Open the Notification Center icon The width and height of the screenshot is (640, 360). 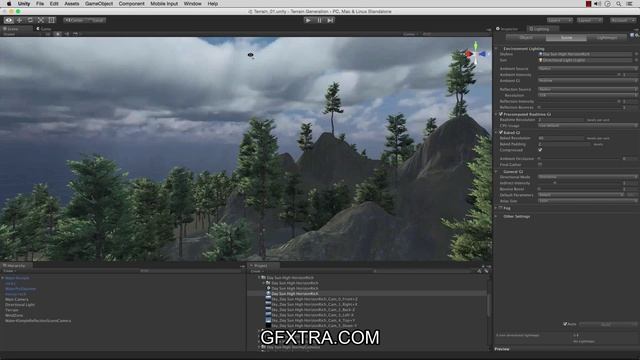pos(629,4)
